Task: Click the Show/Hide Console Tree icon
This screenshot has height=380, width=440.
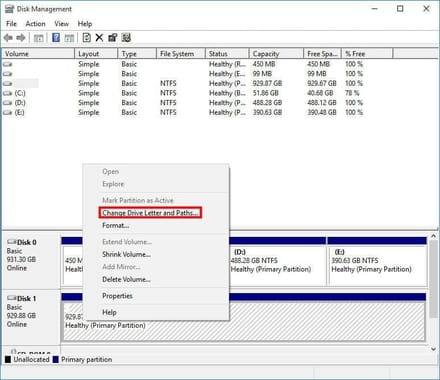Action: coord(39,38)
